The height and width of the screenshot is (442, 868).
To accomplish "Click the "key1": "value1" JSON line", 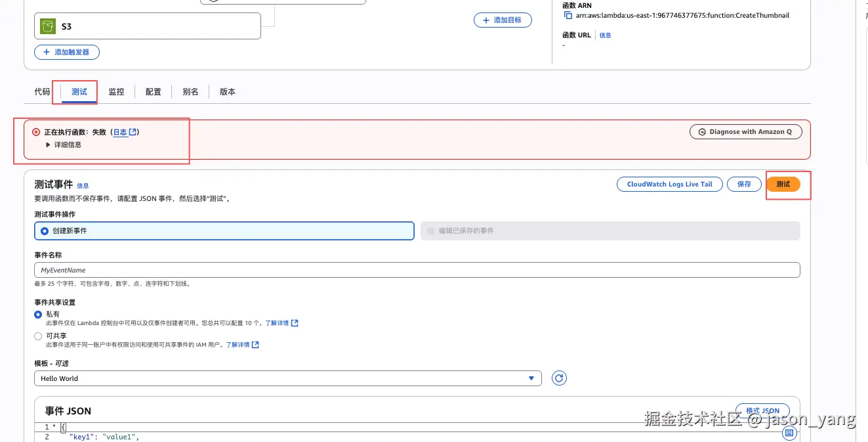I will tap(104, 437).
